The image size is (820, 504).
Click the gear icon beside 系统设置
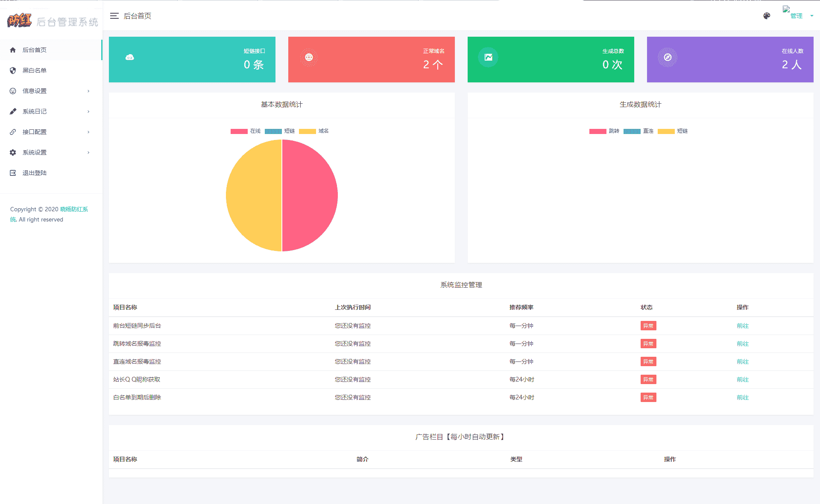click(13, 152)
